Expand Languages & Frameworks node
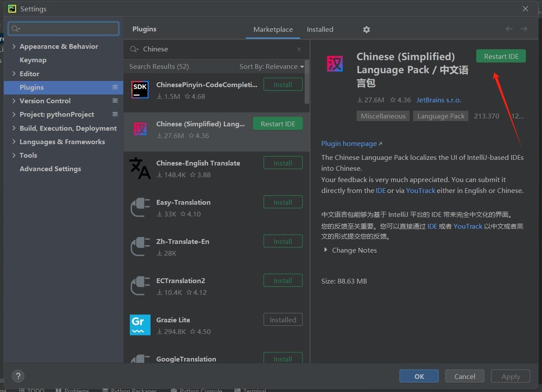 coord(14,142)
